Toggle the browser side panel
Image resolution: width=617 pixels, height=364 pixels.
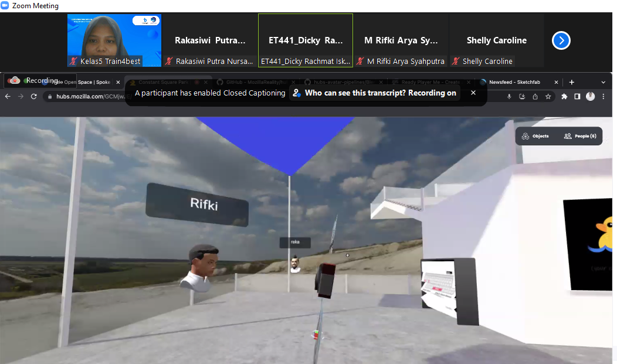click(x=577, y=96)
